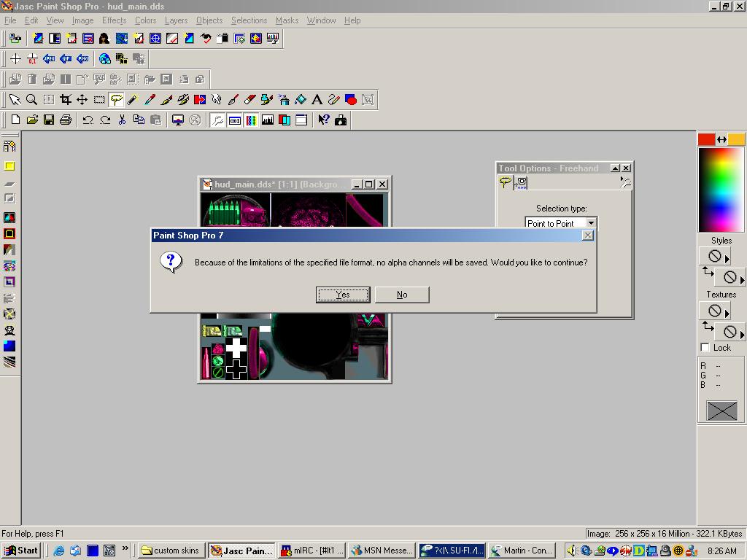Open the Selection type dropdown
The image size is (747, 560).
[x=591, y=223]
